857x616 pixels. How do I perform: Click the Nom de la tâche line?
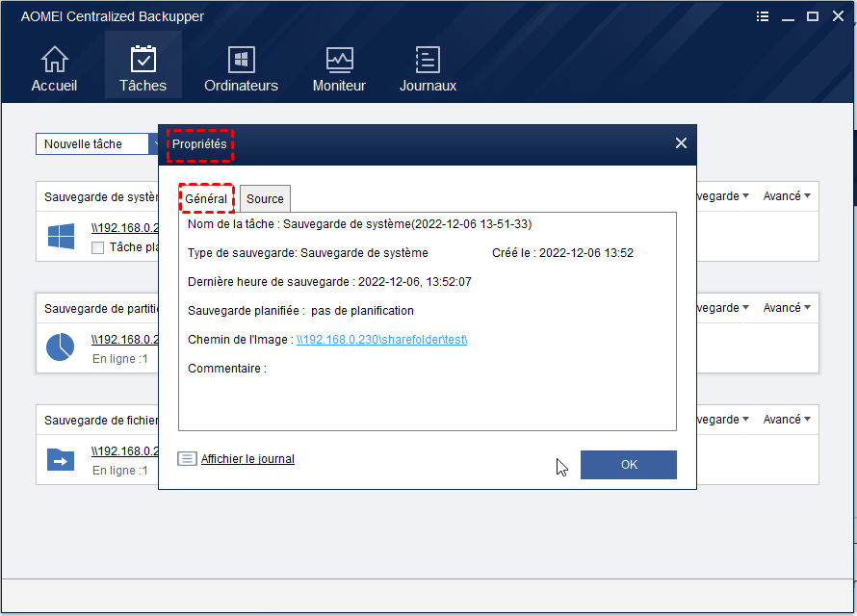click(x=359, y=224)
